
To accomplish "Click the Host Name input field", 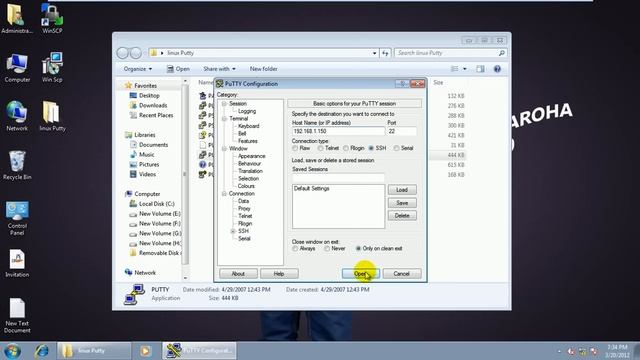I will point(338,131).
